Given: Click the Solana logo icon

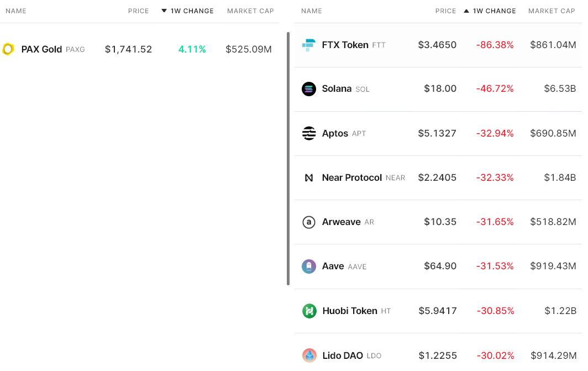Looking at the screenshot, I should (309, 89).
